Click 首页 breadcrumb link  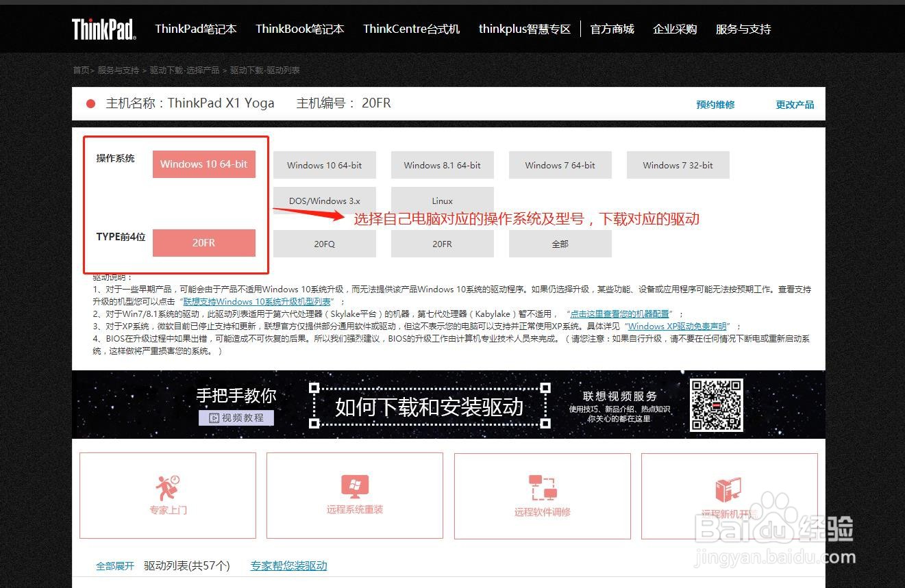click(81, 70)
